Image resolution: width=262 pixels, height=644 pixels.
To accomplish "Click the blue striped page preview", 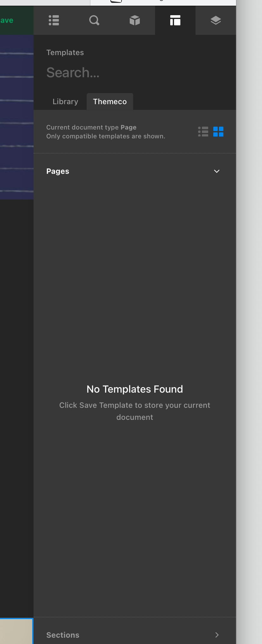I will pyautogui.click(x=17, y=117).
